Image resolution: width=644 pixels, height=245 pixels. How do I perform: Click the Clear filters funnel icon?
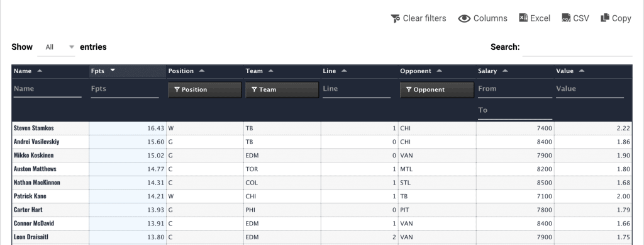tap(395, 18)
